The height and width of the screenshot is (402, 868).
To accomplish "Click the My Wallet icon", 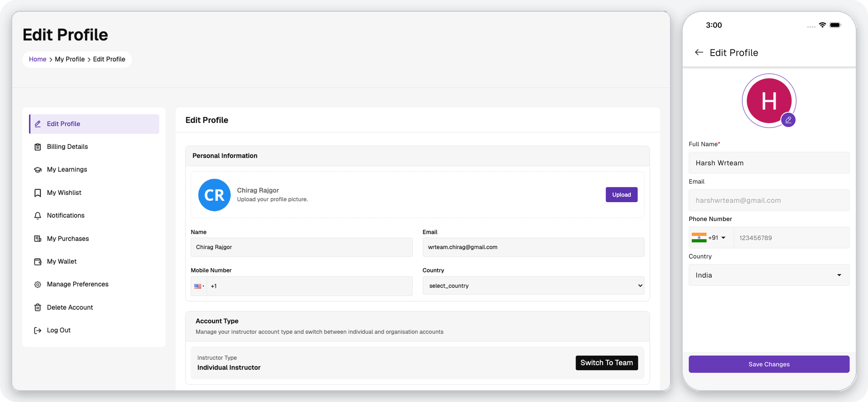I will coord(38,262).
